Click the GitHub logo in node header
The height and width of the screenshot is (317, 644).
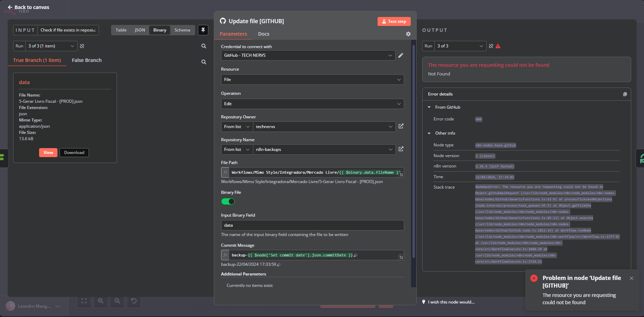[223, 21]
